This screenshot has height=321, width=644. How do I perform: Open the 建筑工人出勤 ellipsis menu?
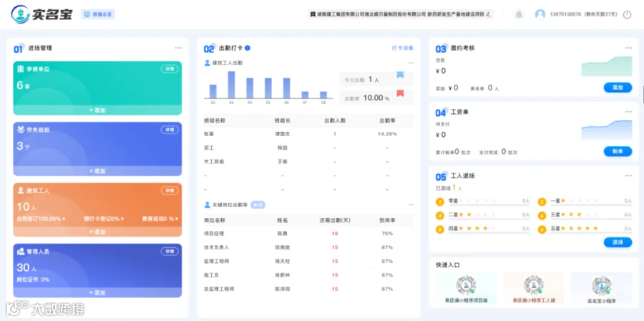(411, 63)
